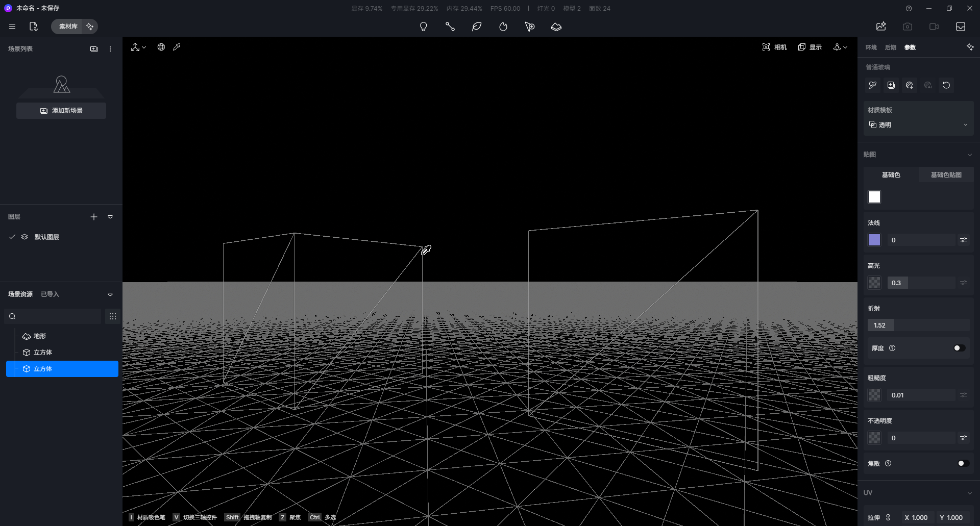Open the 素材库 asset library button
Screen dimensions: 980x526
[x=68, y=27]
